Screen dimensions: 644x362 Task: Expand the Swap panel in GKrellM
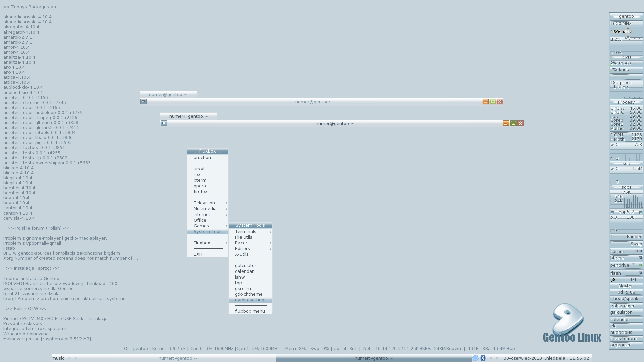(626, 244)
